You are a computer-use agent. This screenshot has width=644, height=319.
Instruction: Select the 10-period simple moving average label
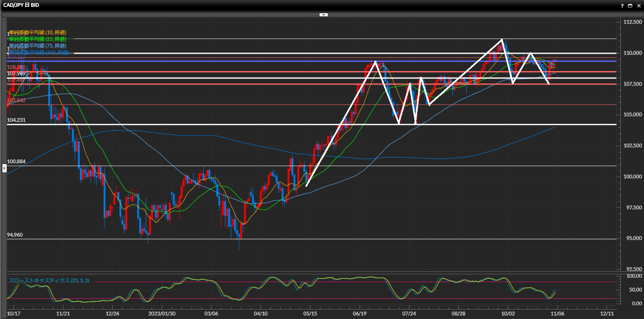(37, 33)
